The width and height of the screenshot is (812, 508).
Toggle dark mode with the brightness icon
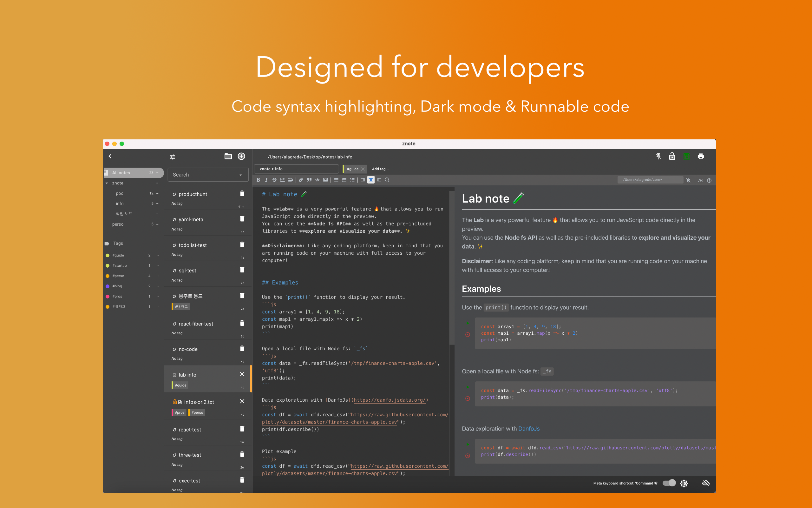(684, 483)
